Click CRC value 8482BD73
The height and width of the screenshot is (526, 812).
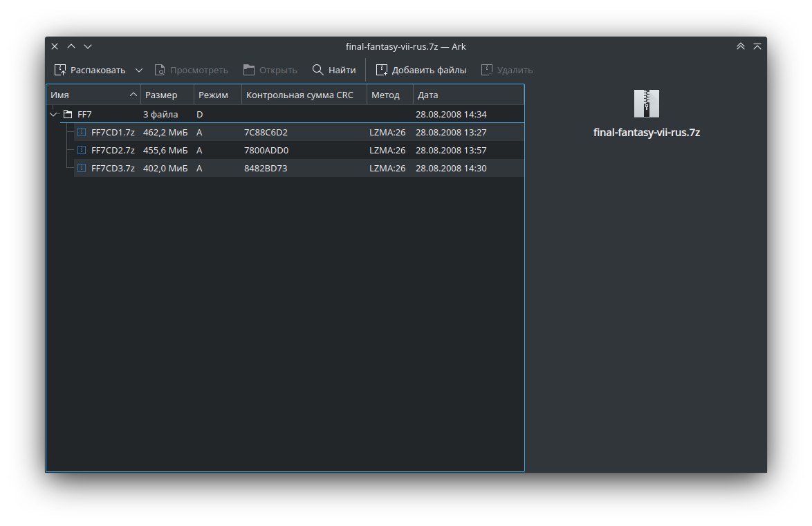click(266, 168)
